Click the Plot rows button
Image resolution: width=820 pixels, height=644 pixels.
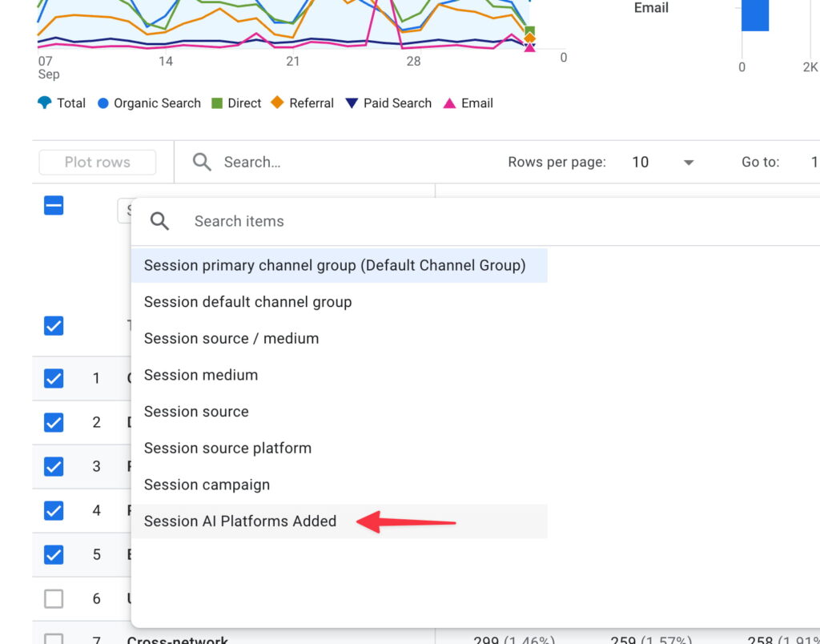(x=97, y=162)
